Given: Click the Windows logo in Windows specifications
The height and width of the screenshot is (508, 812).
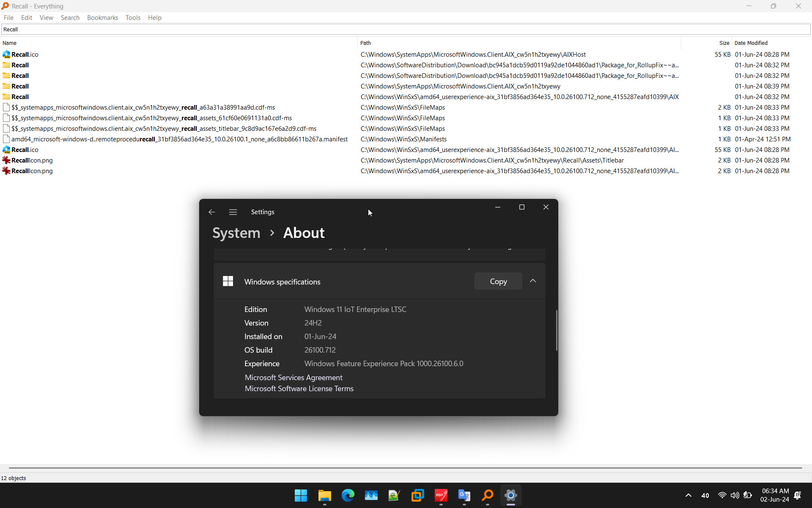Looking at the screenshot, I should 228,282.
